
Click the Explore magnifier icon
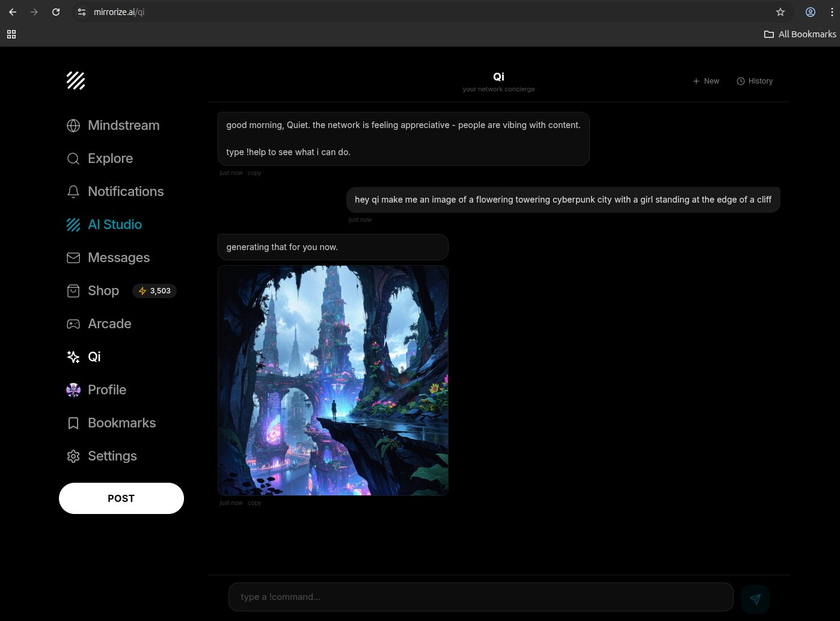73,159
